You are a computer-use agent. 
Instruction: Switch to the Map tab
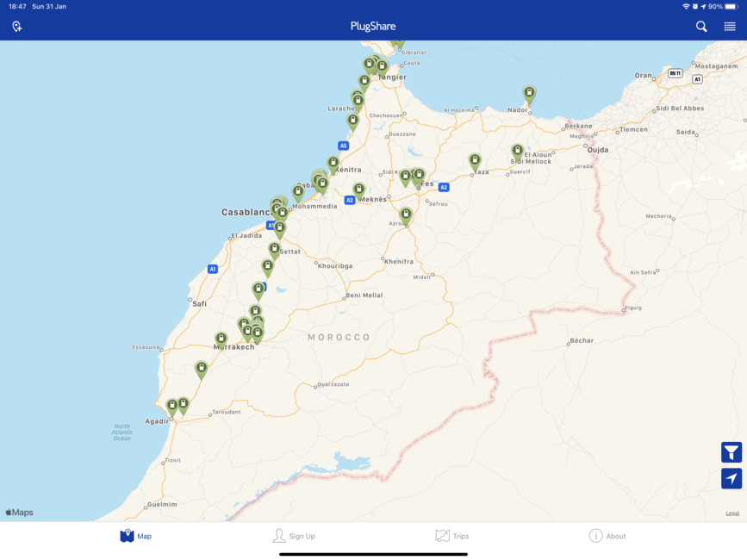[x=136, y=536]
